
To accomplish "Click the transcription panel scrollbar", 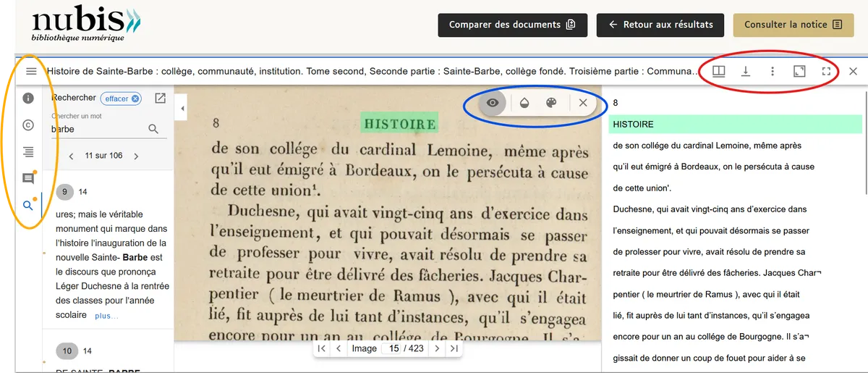I will pos(865,141).
